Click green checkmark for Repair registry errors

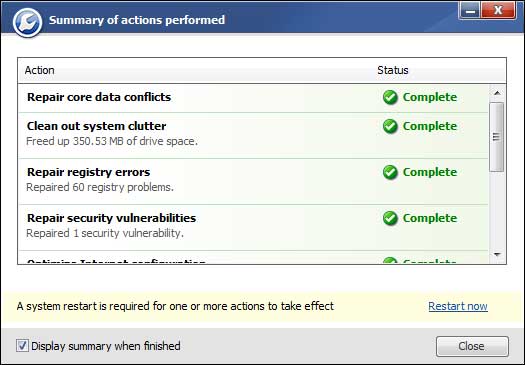pyautogui.click(x=390, y=172)
